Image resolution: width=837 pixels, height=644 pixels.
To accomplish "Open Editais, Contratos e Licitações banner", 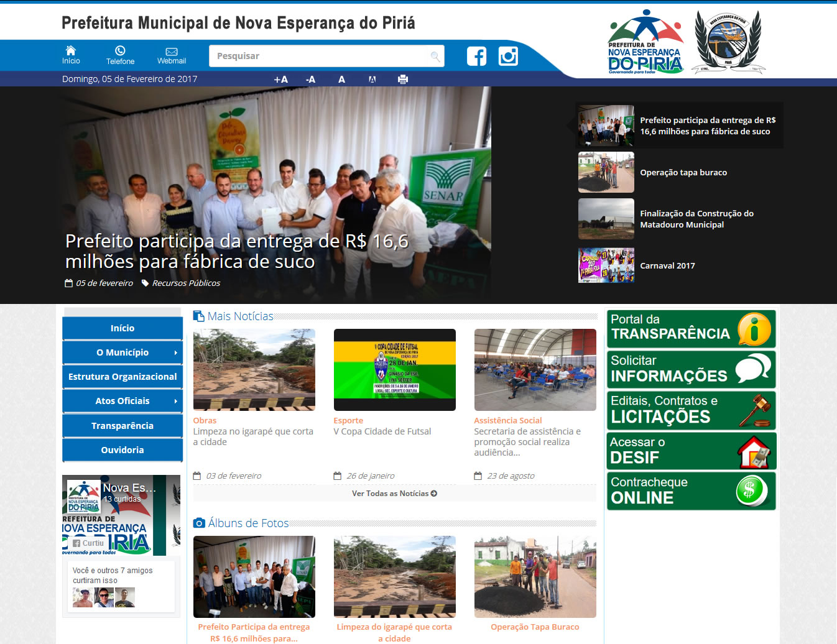I will (x=691, y=410).
